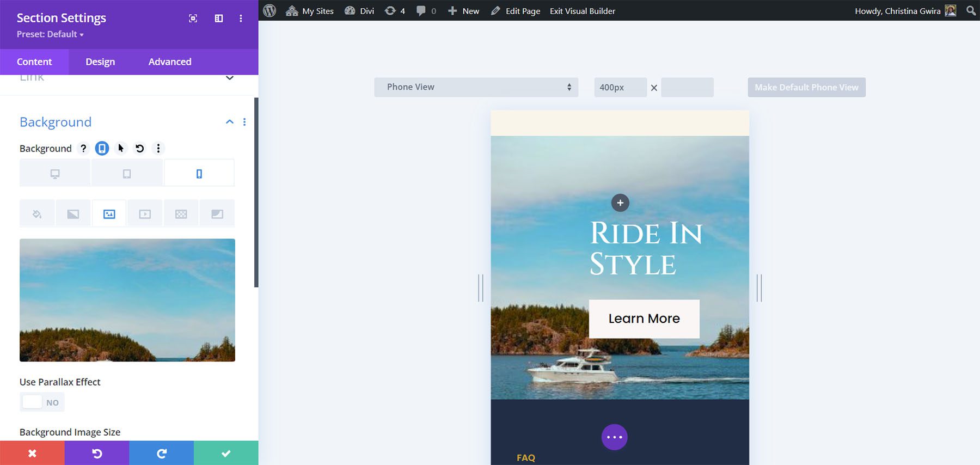Open the Phone View dropdown selector
The image size is (980, 465).
tap(476, 87)
